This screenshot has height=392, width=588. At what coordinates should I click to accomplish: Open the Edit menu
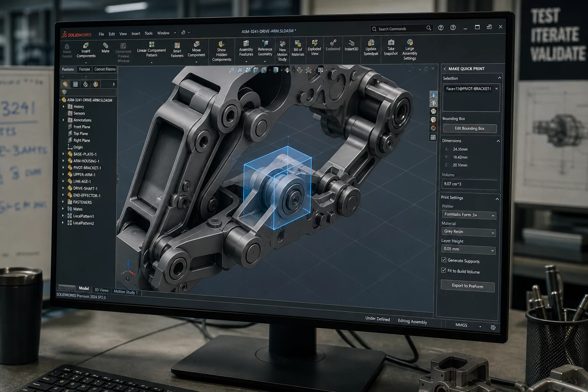point(112,34)
